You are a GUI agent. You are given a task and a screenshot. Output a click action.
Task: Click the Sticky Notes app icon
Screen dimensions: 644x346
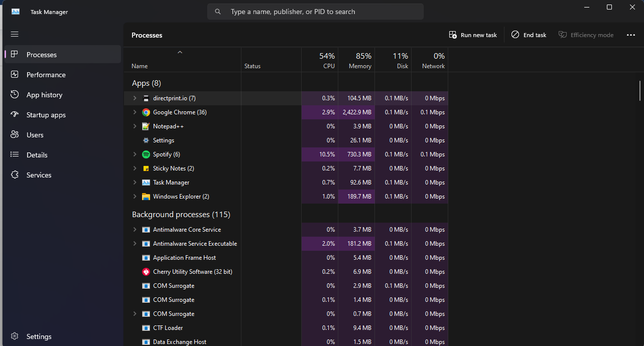146,168
